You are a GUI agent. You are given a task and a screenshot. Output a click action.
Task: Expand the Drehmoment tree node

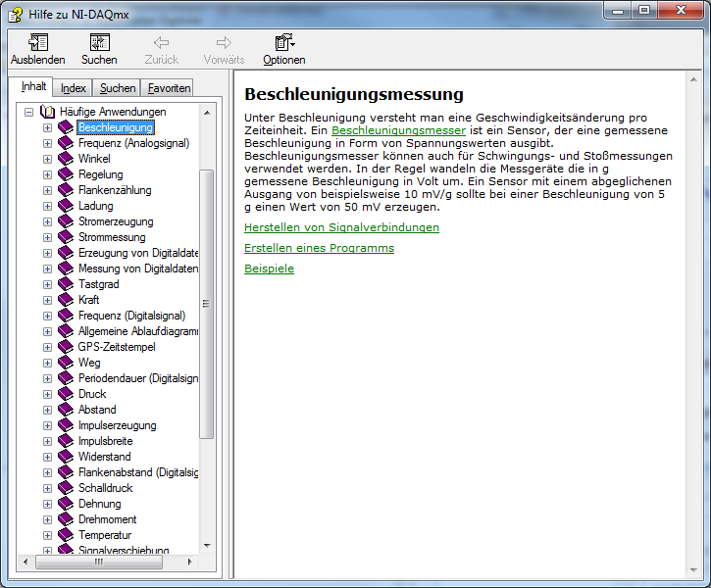tap(47, 519)
